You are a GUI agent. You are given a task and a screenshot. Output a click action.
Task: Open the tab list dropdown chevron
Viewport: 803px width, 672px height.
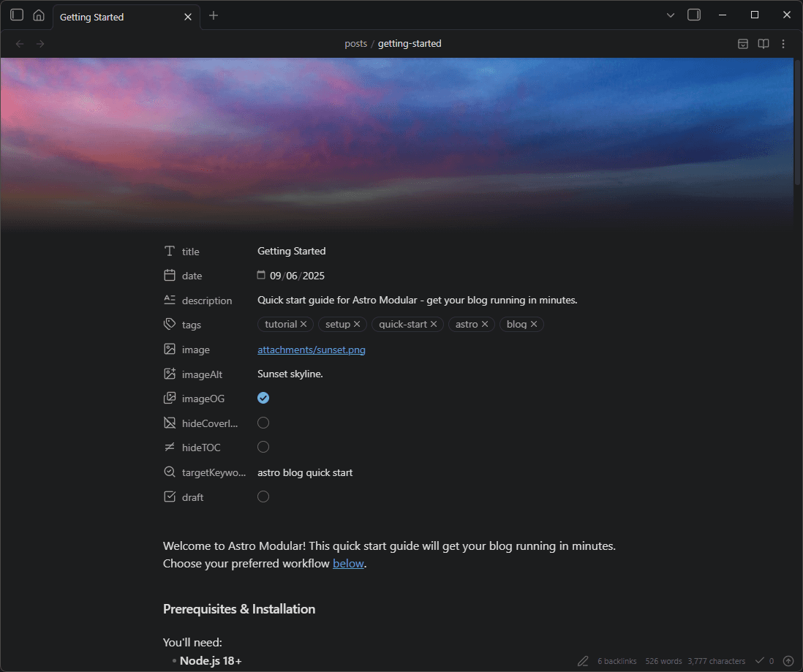coord(671,15)
